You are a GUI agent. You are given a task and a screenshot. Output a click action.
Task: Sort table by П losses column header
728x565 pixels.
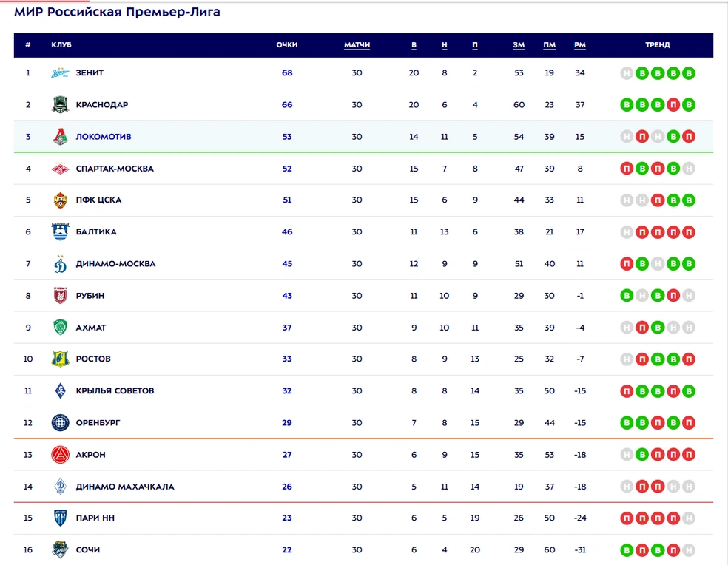pyautogui.click(x=475, y=45)
